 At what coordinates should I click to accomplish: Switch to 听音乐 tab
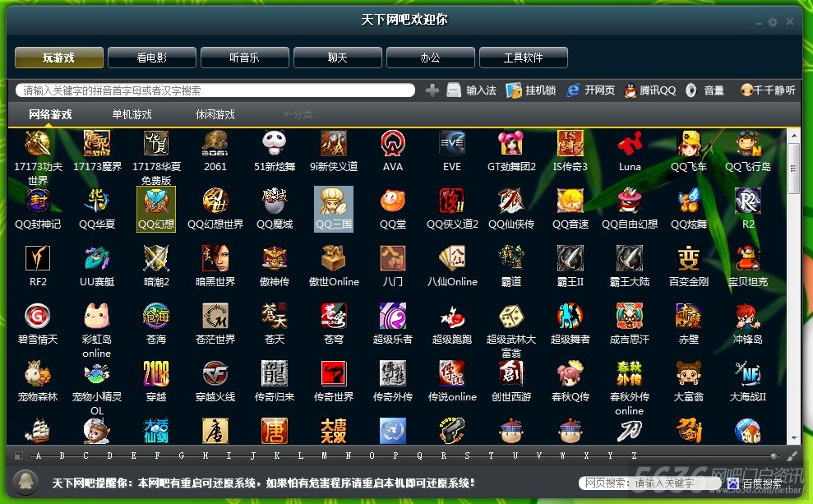245,58
